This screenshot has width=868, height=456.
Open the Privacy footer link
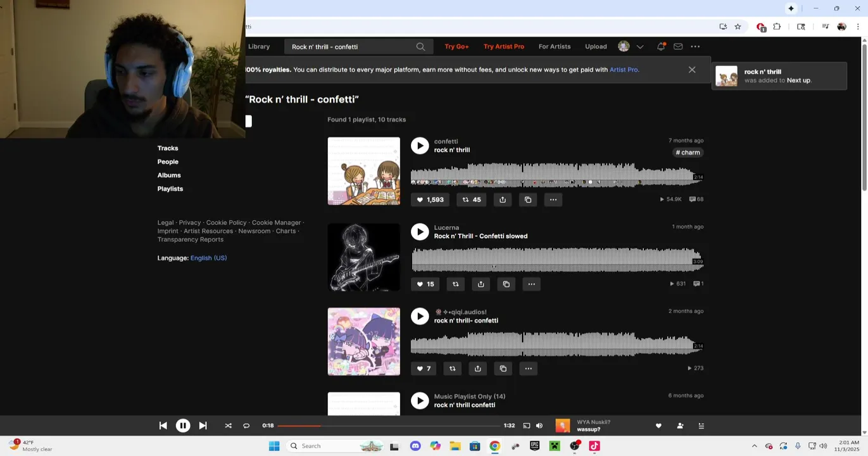coord(190,223)
